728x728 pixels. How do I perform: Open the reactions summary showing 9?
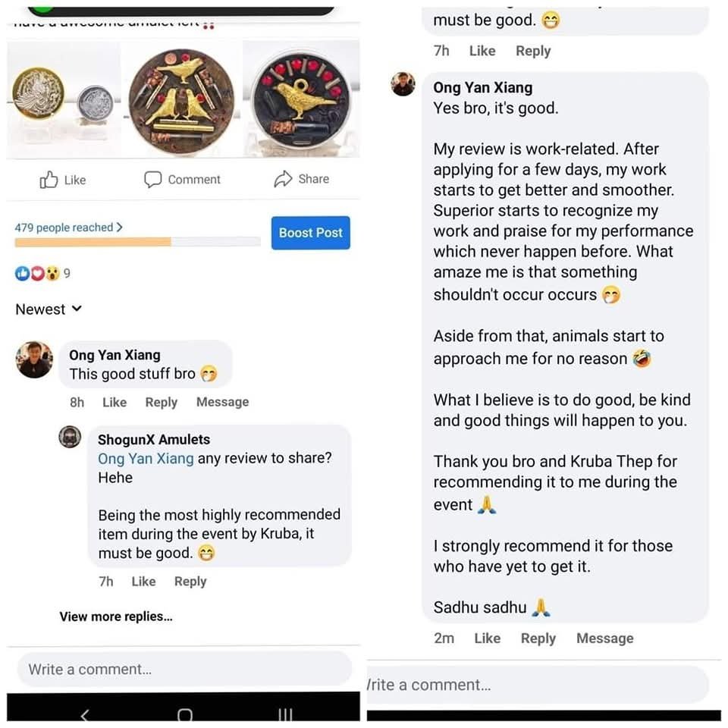42,274
